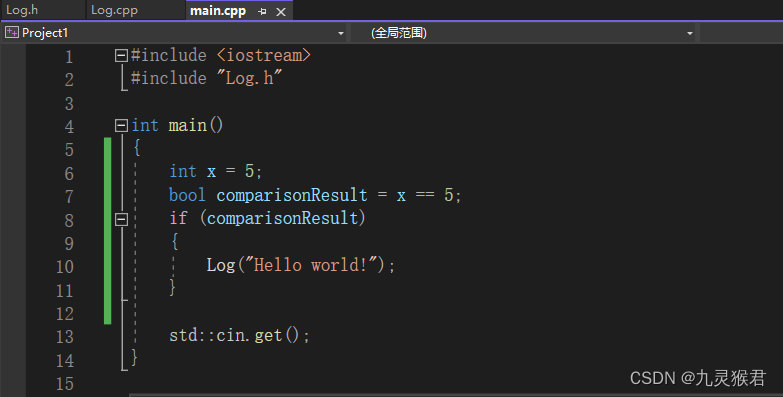Viewport: 783px width, 397px height.
Task: Collapse the if (comparisonResult) block
Action: point(121,219)
